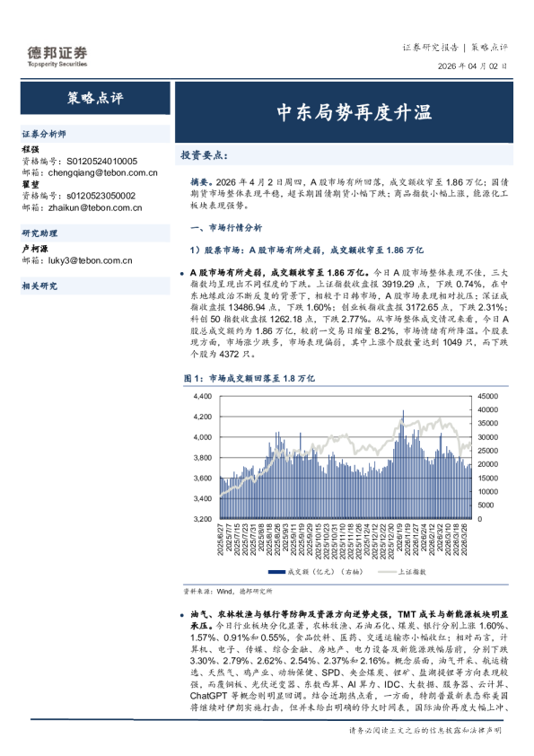
Task: Click the source note 资料来源：Wind，德邦研究所
Action: (x=227, y=591)
